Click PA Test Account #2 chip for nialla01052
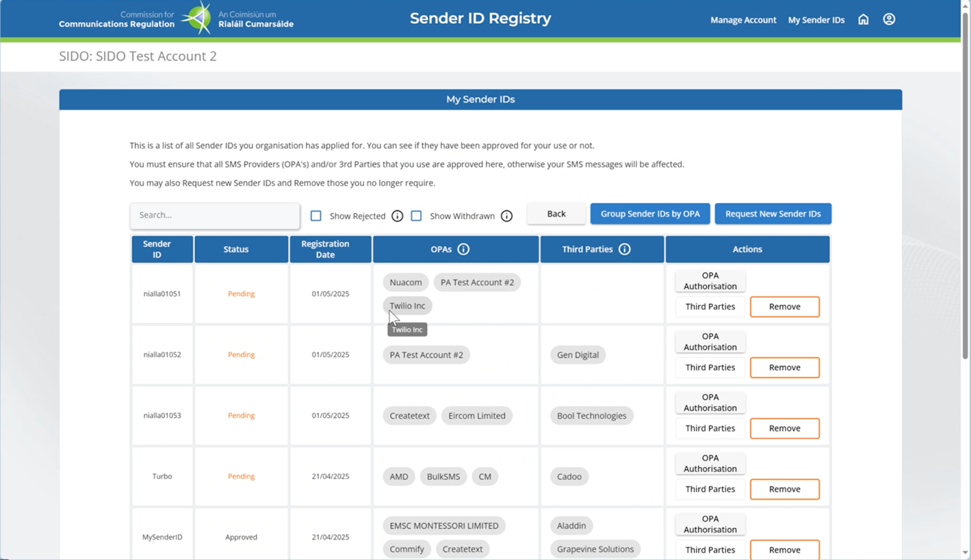Image resolution: width=971 pixels, height=560 pixels. [426, 355]
